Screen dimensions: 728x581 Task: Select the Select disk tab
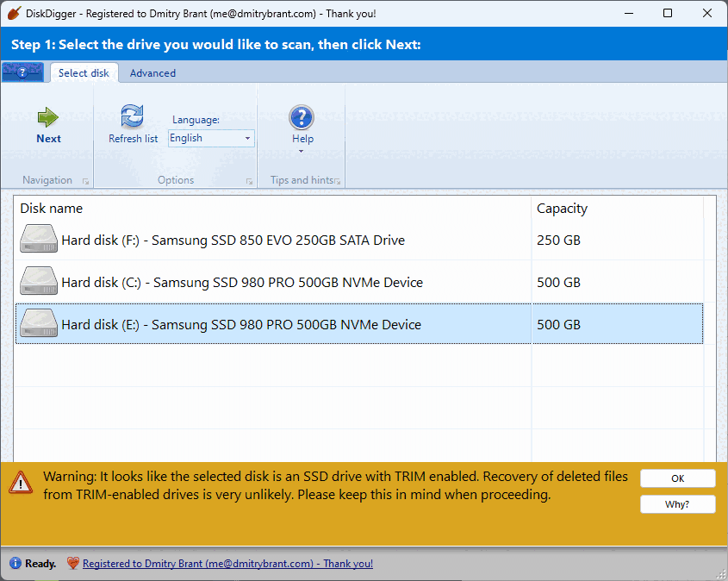tap(84, 73)
